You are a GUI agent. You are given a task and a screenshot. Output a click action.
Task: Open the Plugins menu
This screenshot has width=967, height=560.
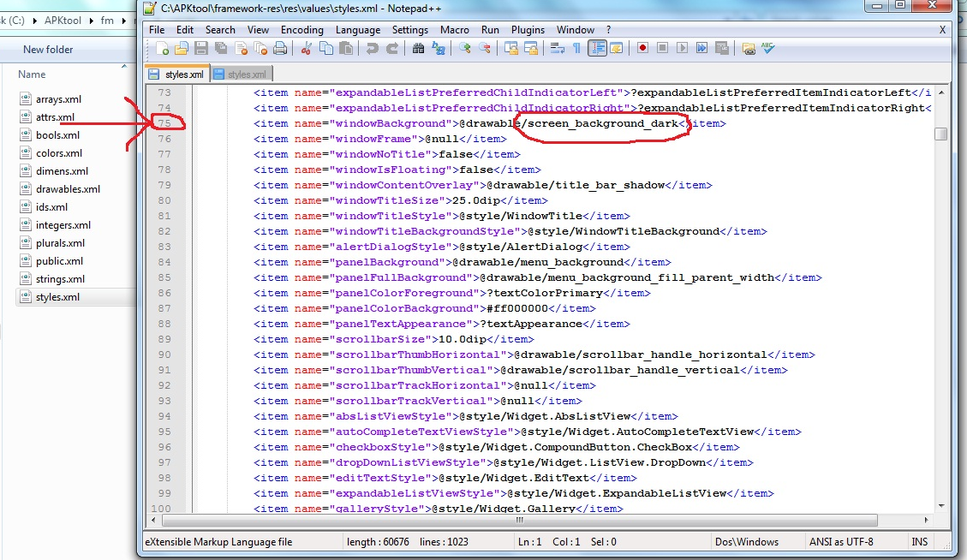click(528, 30)
